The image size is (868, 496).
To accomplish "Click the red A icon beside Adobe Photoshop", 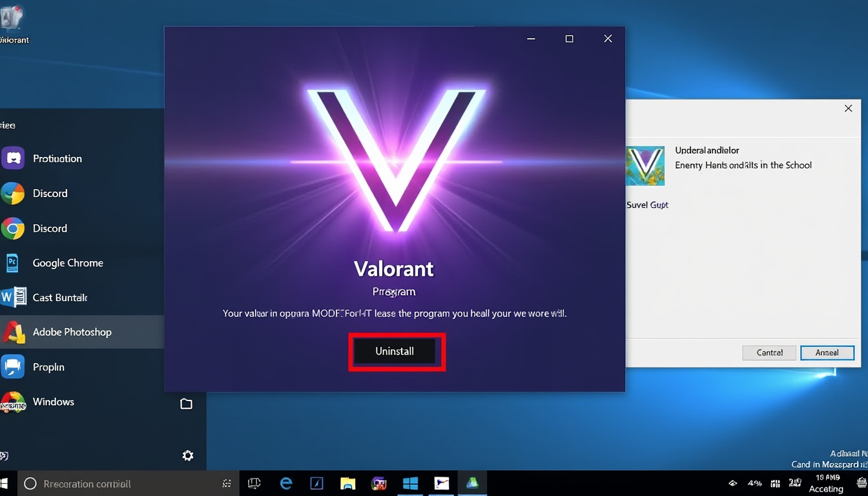I will tap(13, 332).
